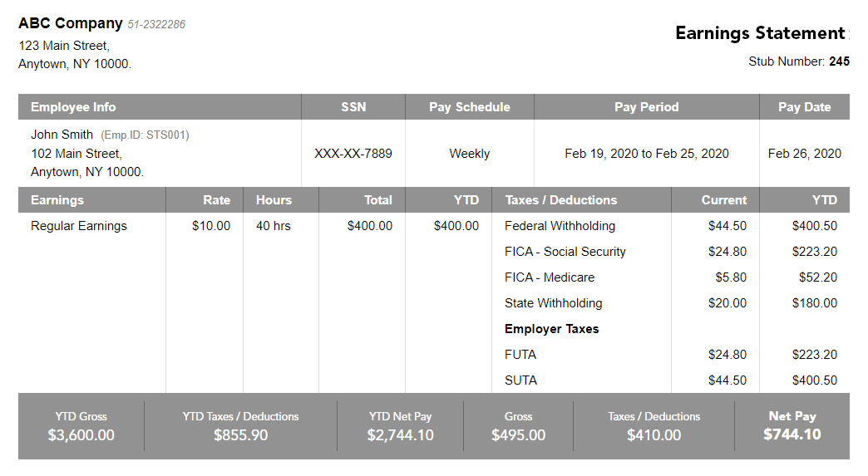Click the Net Pay amount $744.10

(792, 434)
